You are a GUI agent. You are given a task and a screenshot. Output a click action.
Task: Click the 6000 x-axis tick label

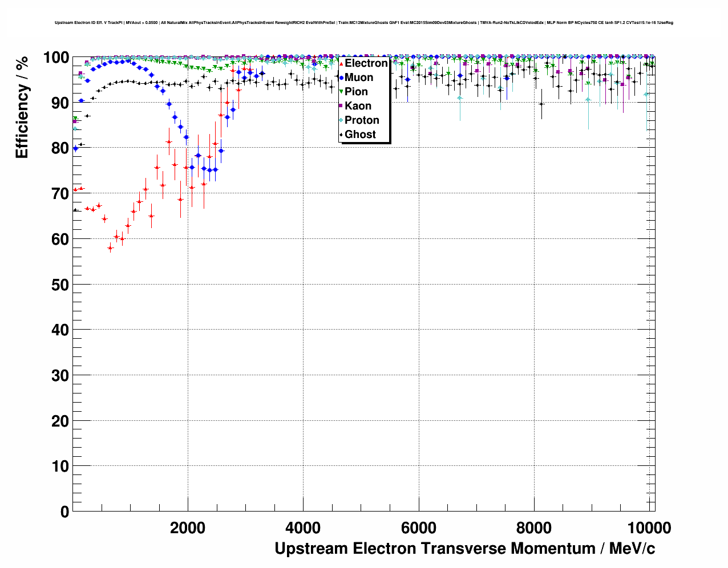click(419, 528)
